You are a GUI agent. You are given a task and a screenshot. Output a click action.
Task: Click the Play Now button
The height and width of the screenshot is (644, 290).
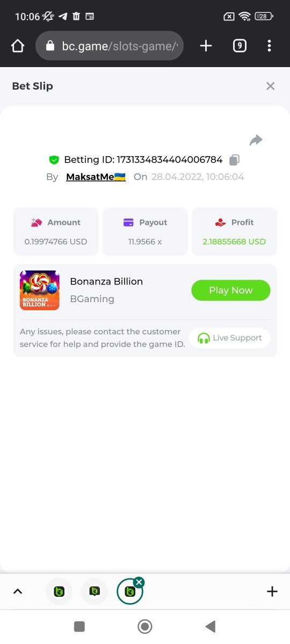pos(231,290)
